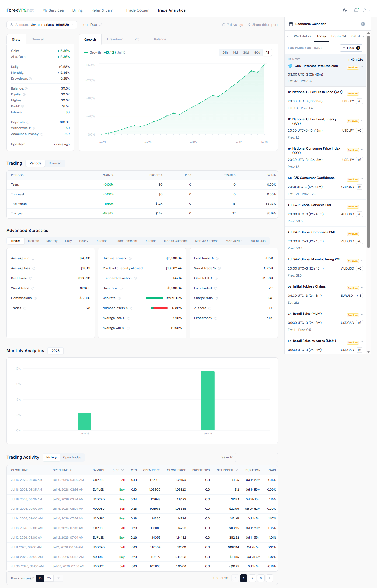This screenshot has height=588, width=377.
Task: Open the user profile icon
Action: click(365, 10)
